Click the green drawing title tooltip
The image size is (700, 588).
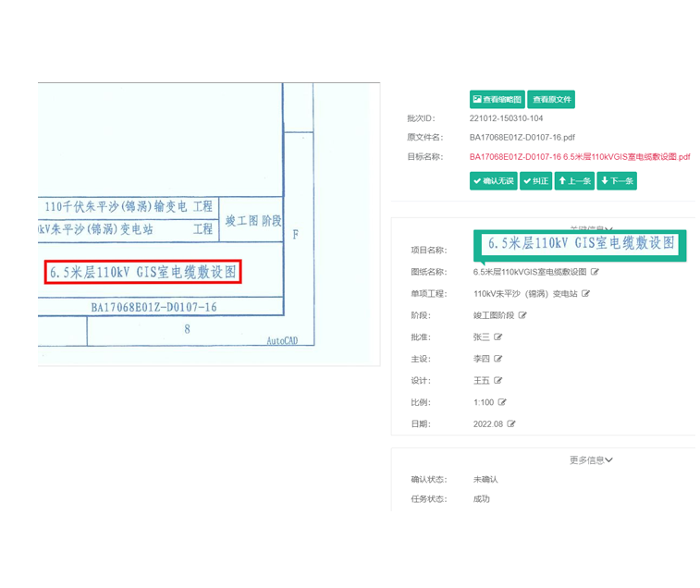(581, 244)
